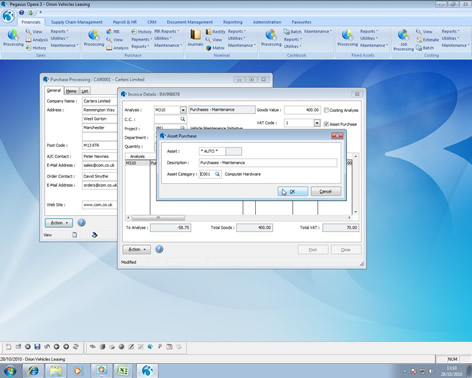Open the Action dropdown in Invoice Details

click(137, 249)
